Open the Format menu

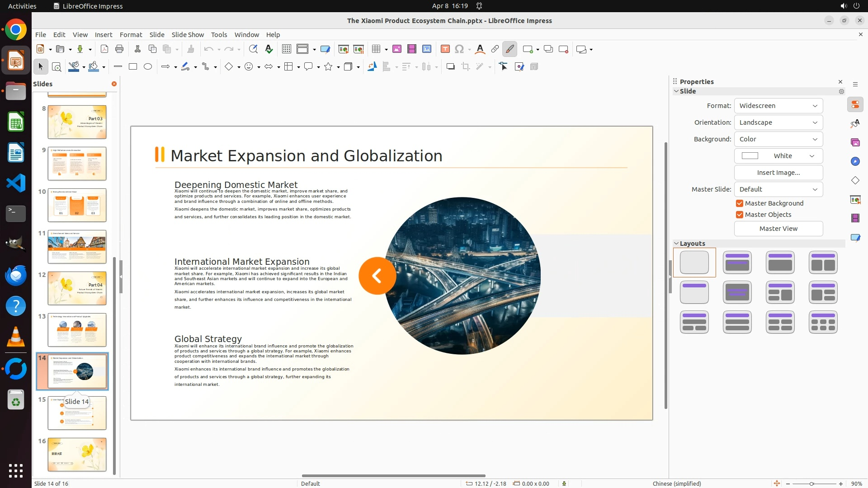(131, 35)
